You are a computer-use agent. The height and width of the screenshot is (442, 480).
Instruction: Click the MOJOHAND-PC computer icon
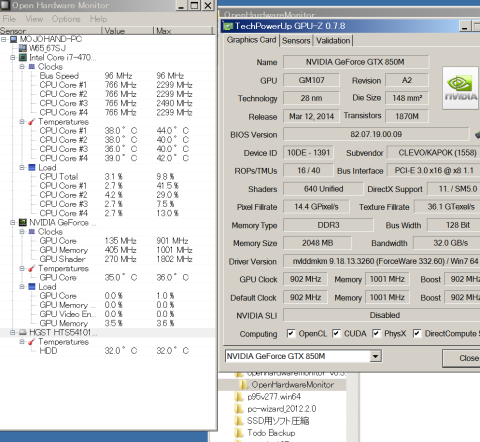pyautogui.click(x=14, y=39)
